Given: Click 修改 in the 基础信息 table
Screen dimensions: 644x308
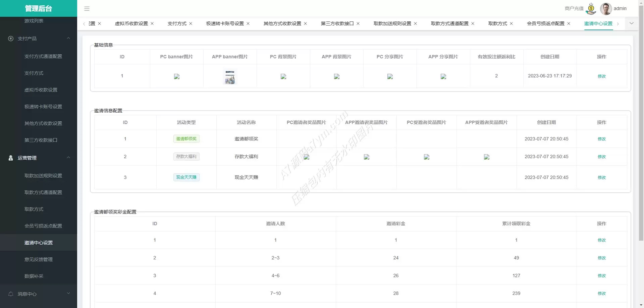Looking at the screenshot, I should point(601,76).
